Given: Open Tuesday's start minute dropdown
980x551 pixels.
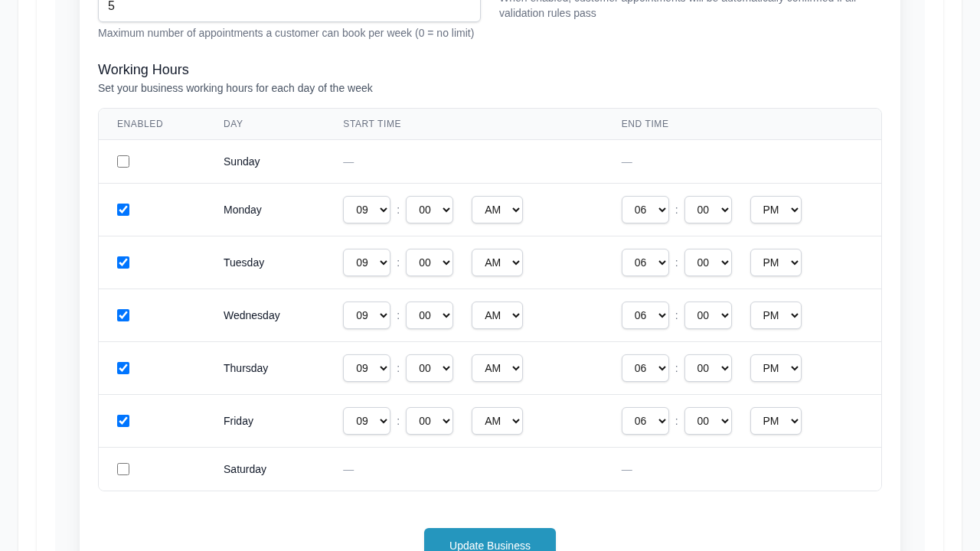Looking at the screenshot, I should pos(430,262).
